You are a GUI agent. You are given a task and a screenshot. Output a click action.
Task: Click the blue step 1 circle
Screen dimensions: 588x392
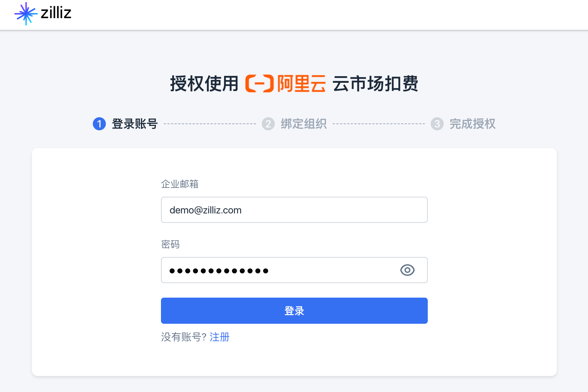[x=99, y=124]
